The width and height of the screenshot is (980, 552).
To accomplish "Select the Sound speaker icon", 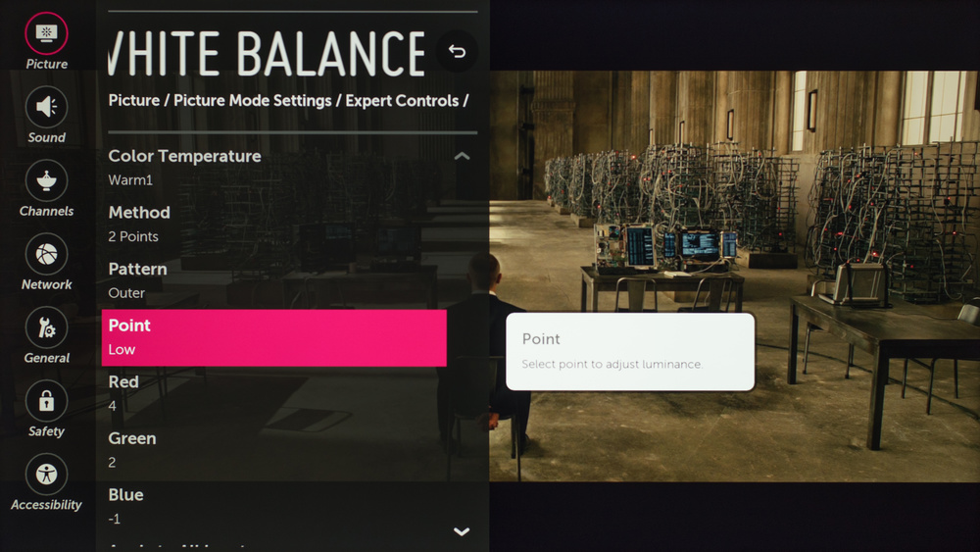I will [46, 107].
